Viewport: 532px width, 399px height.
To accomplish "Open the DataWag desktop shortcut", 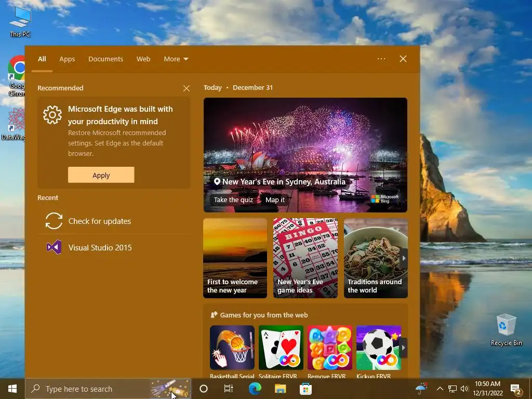I will tap(13, 124).
